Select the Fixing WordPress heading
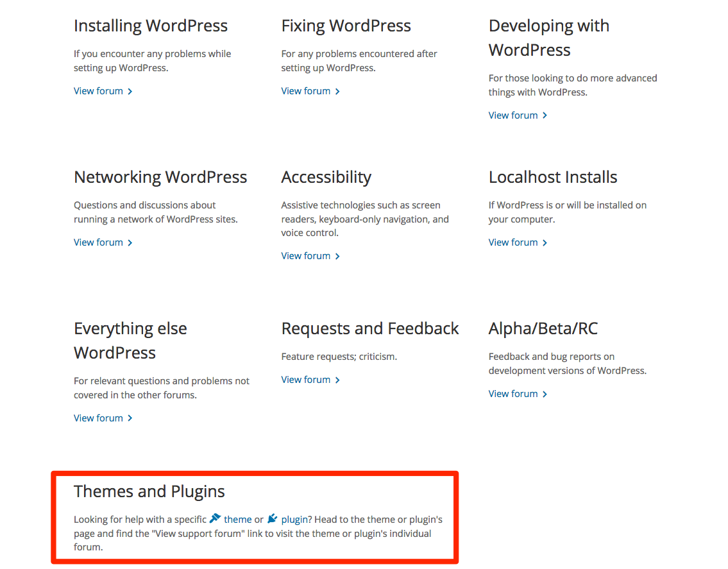The height and width of the screenshot is (569, 728). coord(346,26)
